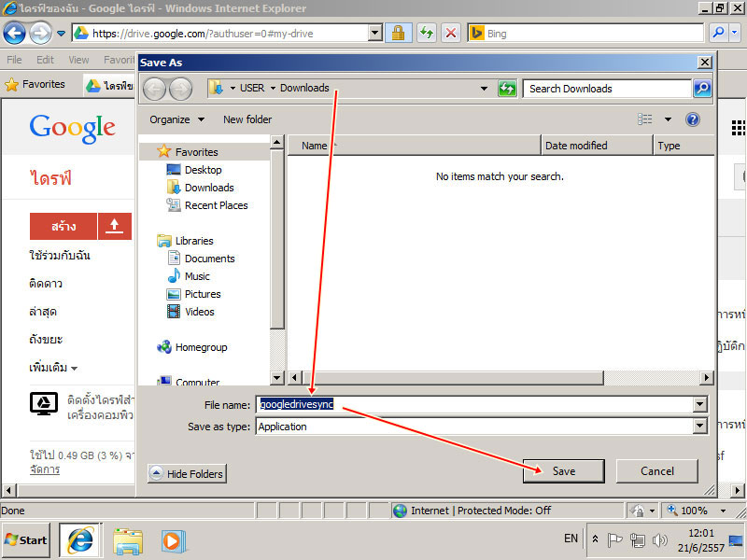
Task: Click the Save As dialog forward arrow
Action: [x=180, y=89]
